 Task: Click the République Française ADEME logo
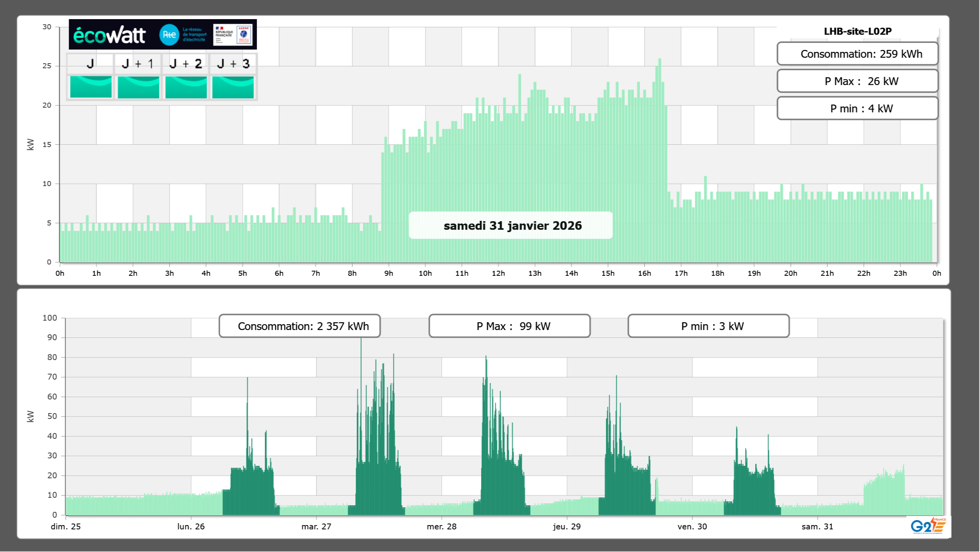233,34
